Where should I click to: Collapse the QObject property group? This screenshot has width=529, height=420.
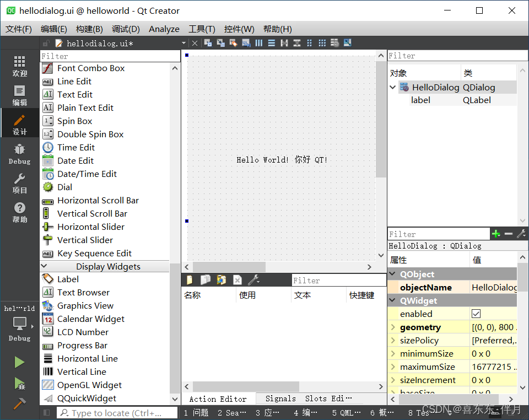pos(392,274)
